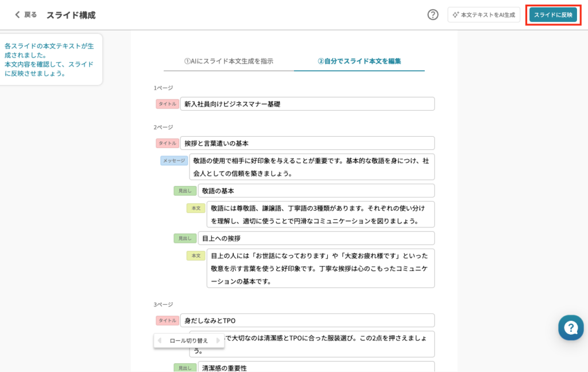Click the 清潔感の重要性 heading field
This screenshot has height=372, width=588.
(x=316, y=367)
